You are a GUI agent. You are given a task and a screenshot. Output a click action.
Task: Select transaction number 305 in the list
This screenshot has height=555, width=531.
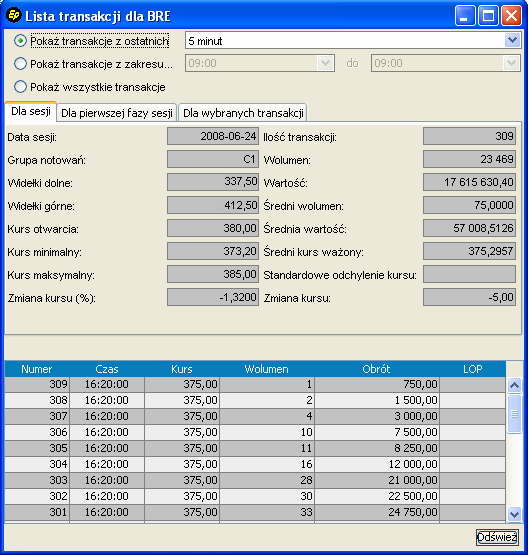(255, 448)
